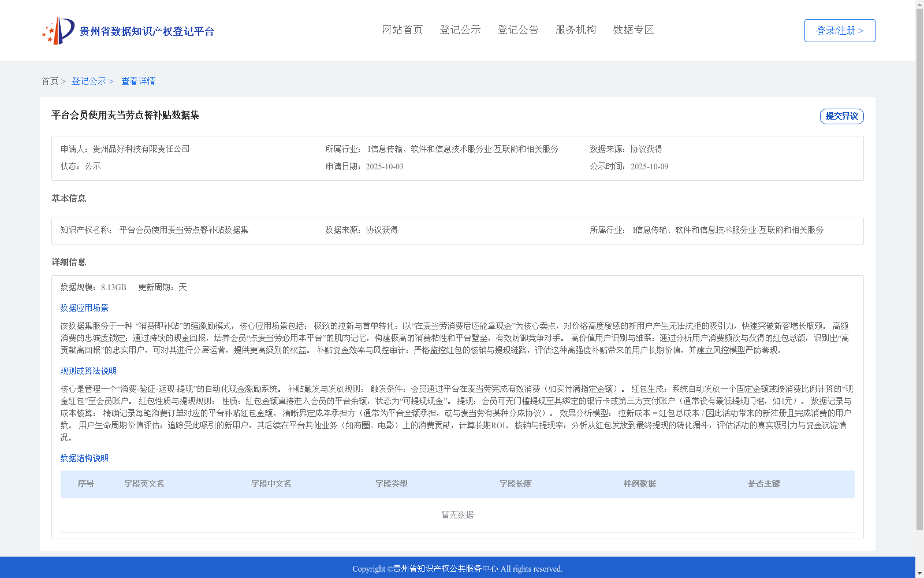The width and height of the screenshot is (924, 578).
Task: Click the 是否主键 column header
Action: (x=764, y=484)
